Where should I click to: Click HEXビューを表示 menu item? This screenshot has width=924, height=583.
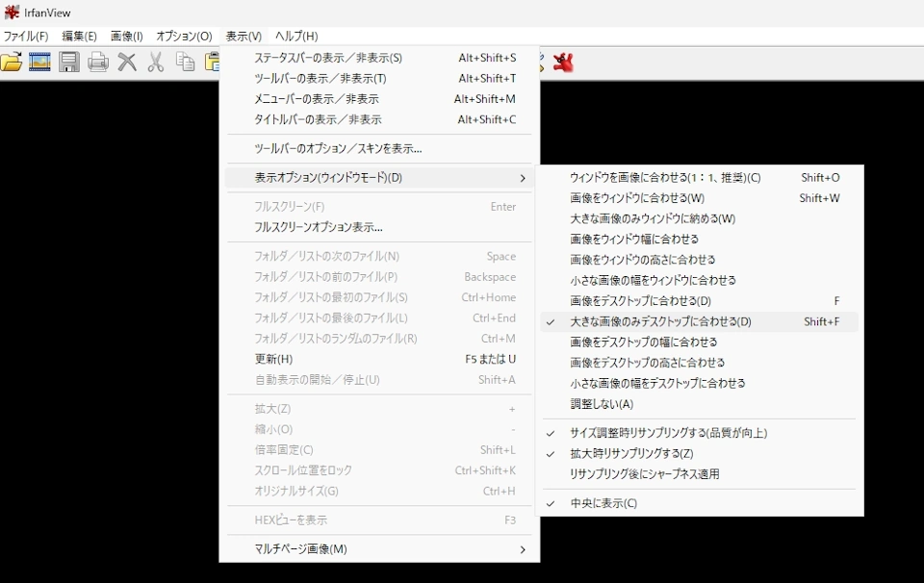tap(379, 520)
